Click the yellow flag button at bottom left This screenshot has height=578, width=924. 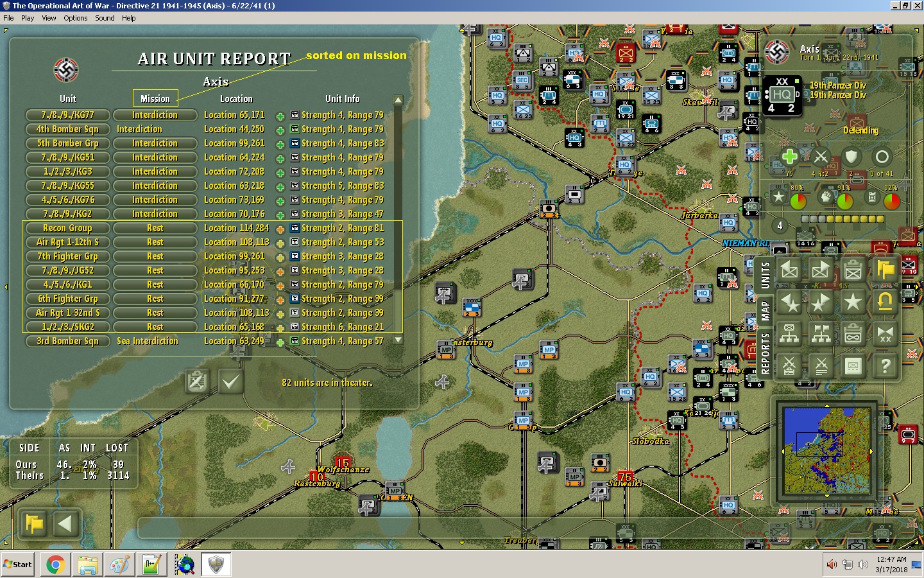[34, 524]
